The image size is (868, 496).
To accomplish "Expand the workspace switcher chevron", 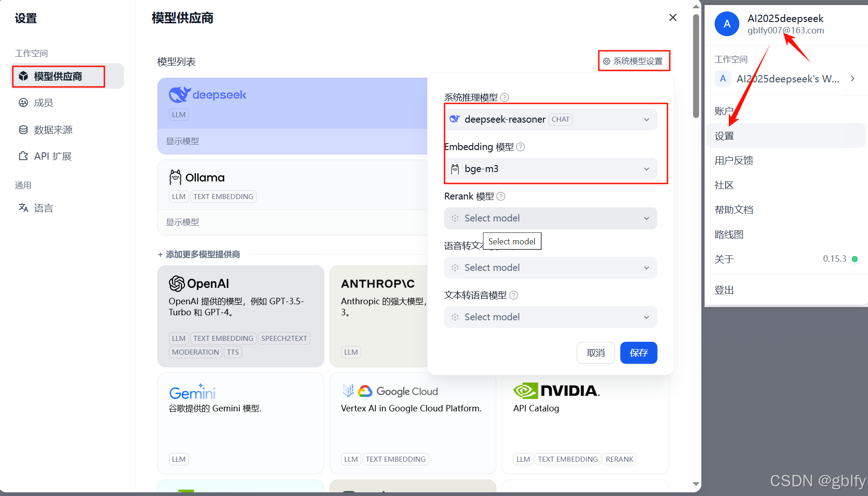I will point(852,78).
